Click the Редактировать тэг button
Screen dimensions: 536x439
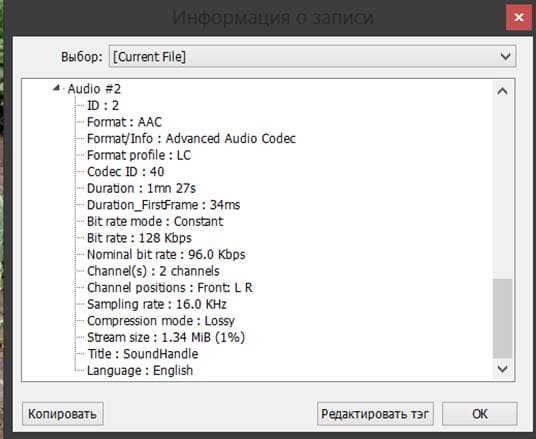375,414
